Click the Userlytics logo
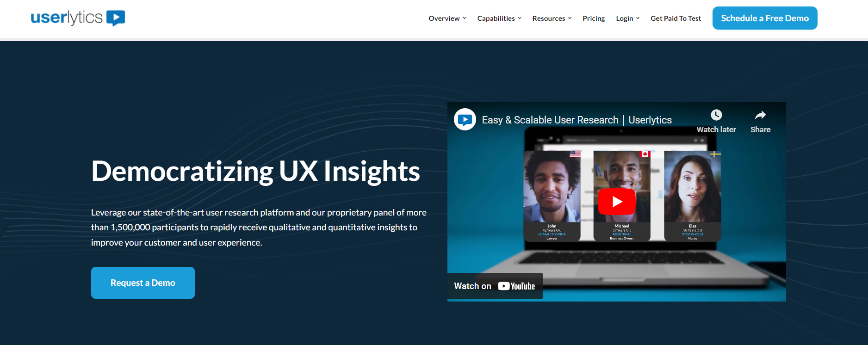 point(78,18)
